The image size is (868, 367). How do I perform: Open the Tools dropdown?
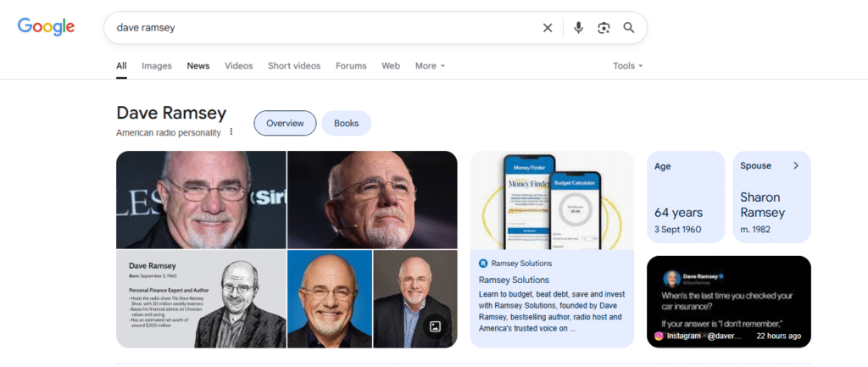click(627, 66)
